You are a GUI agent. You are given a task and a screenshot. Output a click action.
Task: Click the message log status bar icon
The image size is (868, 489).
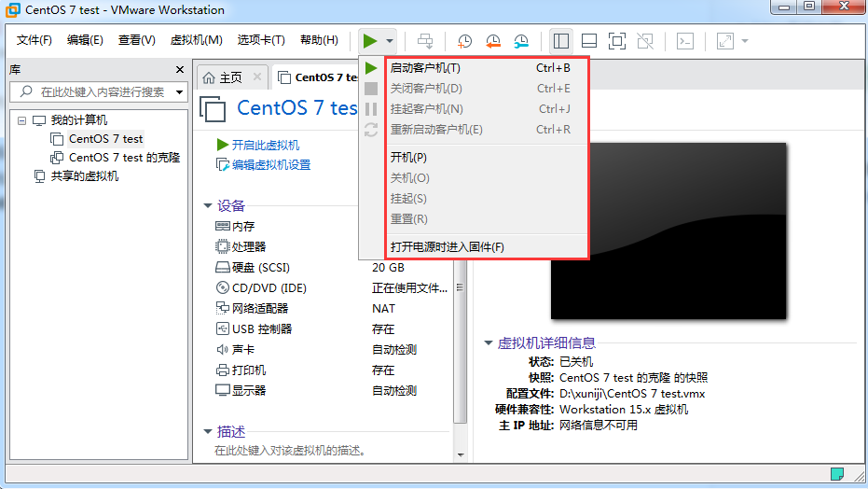tap(837, 474)
